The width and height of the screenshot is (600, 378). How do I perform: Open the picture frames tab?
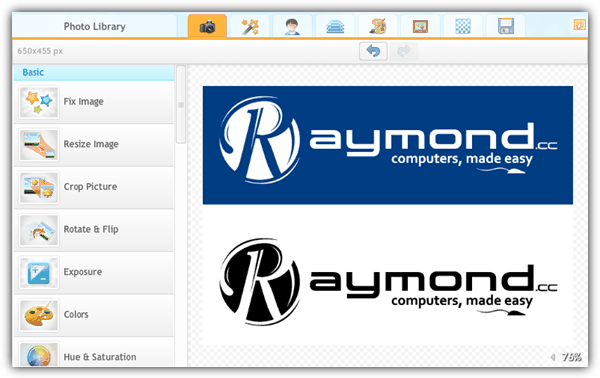click(x=420, y=26)
